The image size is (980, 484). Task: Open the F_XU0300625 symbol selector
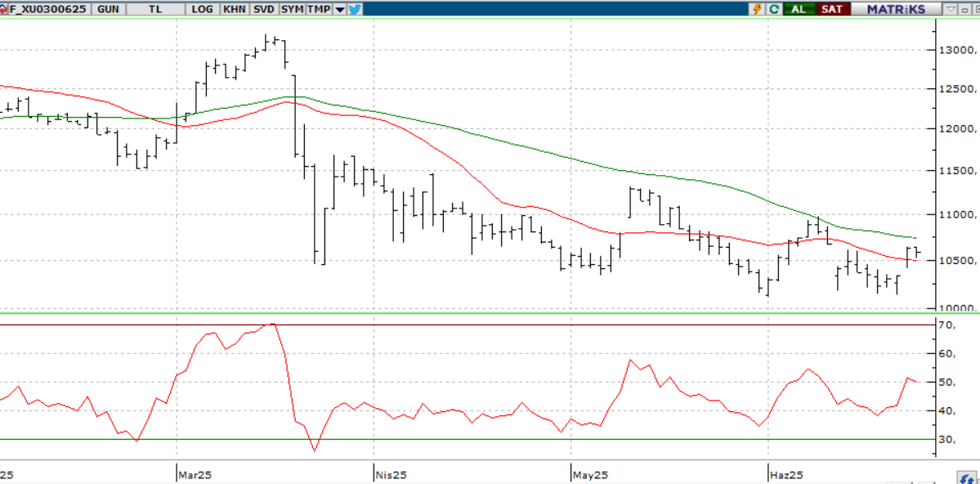tap(48, 9)
